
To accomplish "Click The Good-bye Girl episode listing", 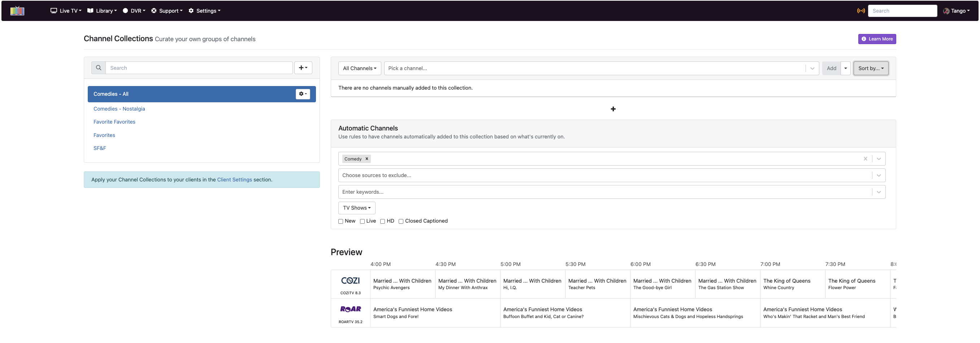I will point(662,284).
